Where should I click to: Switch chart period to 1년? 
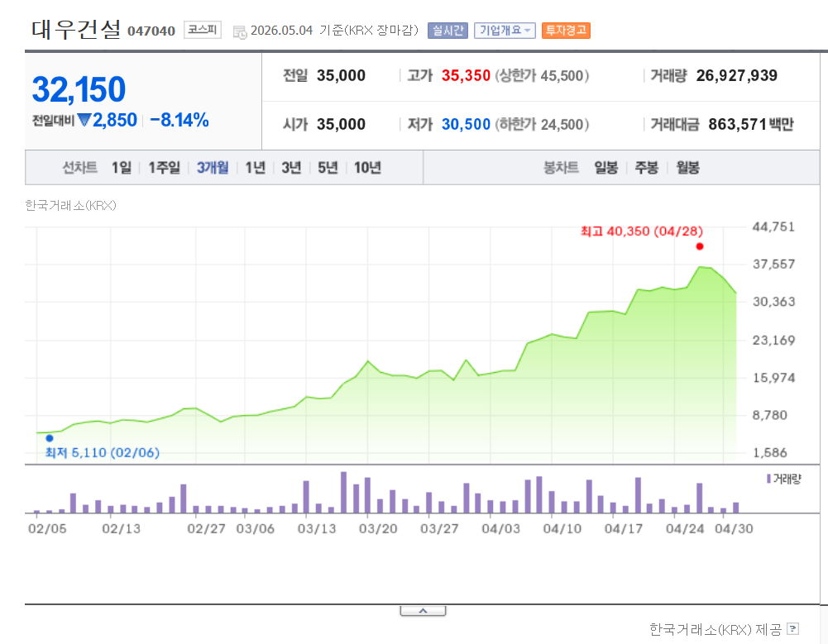[255, 168]
